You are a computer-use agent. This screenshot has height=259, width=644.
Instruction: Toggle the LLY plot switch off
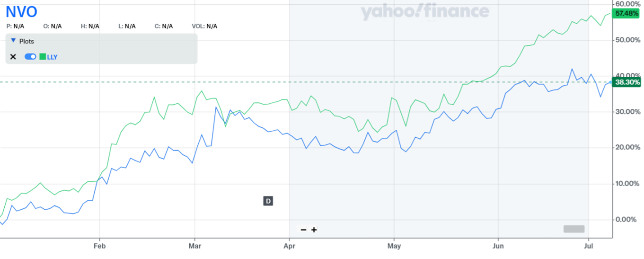click(x=30, y=57)
